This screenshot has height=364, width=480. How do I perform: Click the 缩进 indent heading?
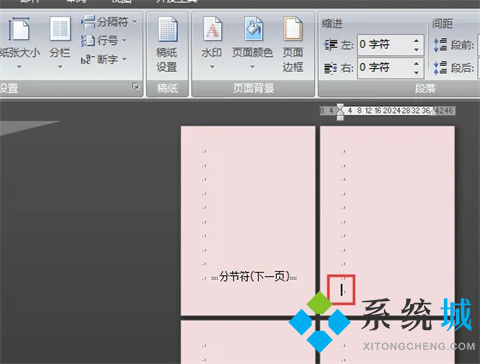(332, 23)
